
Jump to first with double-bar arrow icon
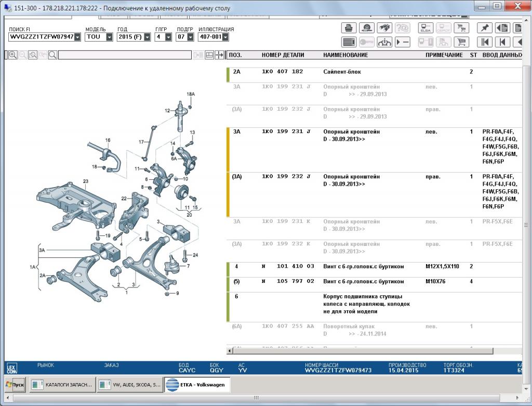[x=485, y=42]
